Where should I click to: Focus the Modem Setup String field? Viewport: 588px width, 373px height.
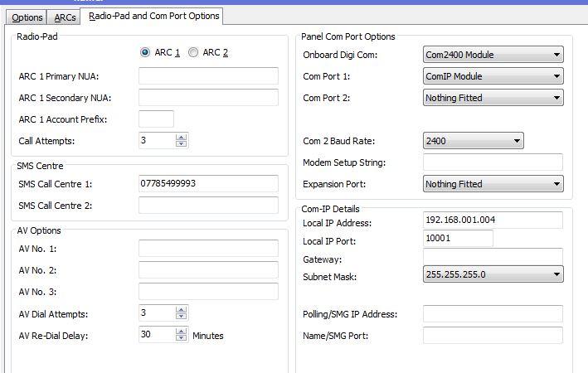[493, 162]
